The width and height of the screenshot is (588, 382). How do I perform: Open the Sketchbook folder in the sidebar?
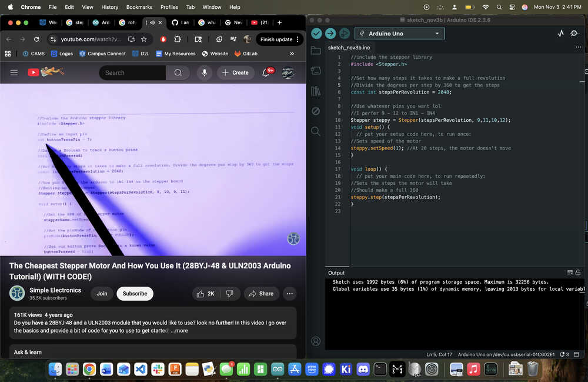click(316, 51)
